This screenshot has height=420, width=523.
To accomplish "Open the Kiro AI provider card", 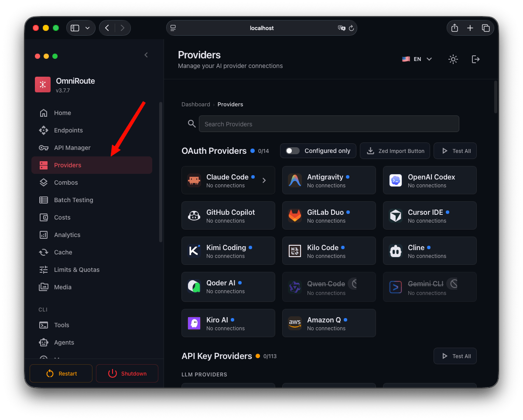I will [228, 323].
